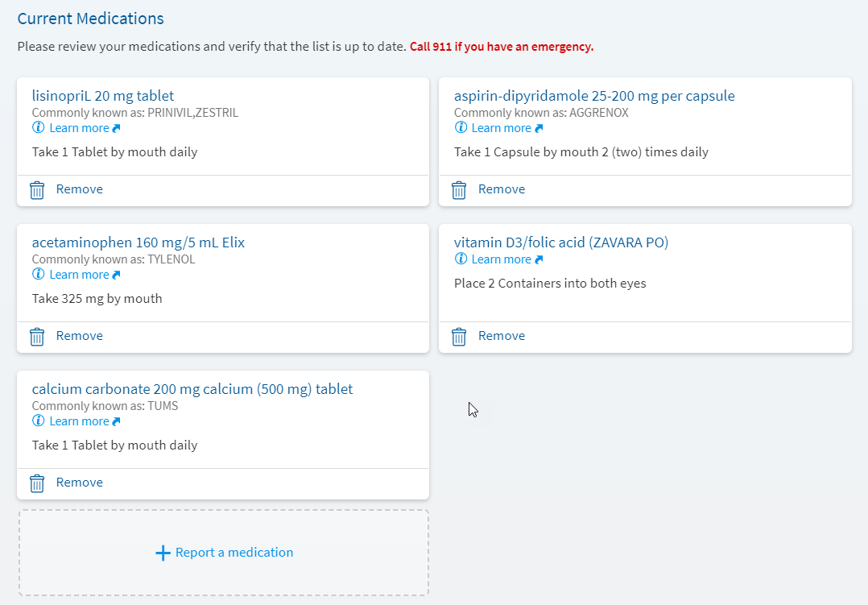Click acetaminophen 160 mg/5 mL Elix title
Image resolution: width=868 pixels, height=605 pixels.
pyautogui.click(x=138, y=242)
